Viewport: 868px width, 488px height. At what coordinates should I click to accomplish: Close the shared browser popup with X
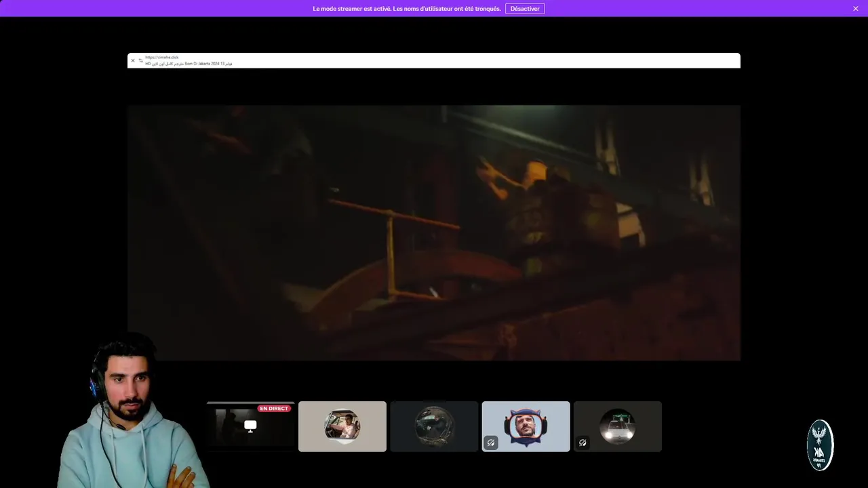click(133, 60)
